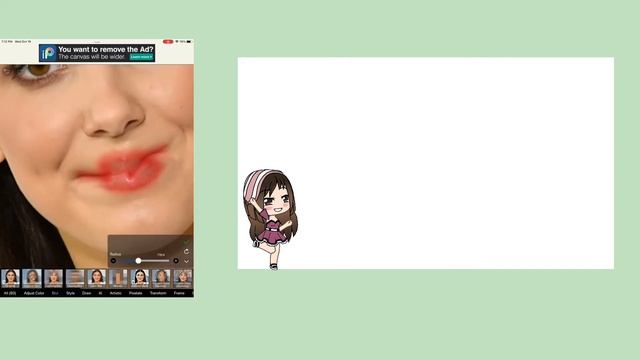Click the Radius slider handle
The image size is (640, 360).
tap(138, 260)
